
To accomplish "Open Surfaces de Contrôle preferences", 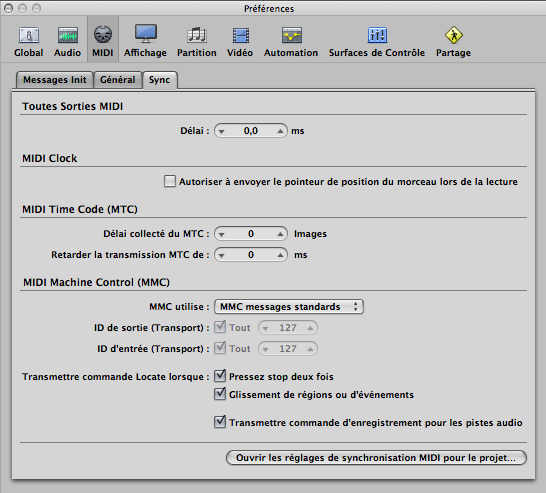I will [377, 41].
